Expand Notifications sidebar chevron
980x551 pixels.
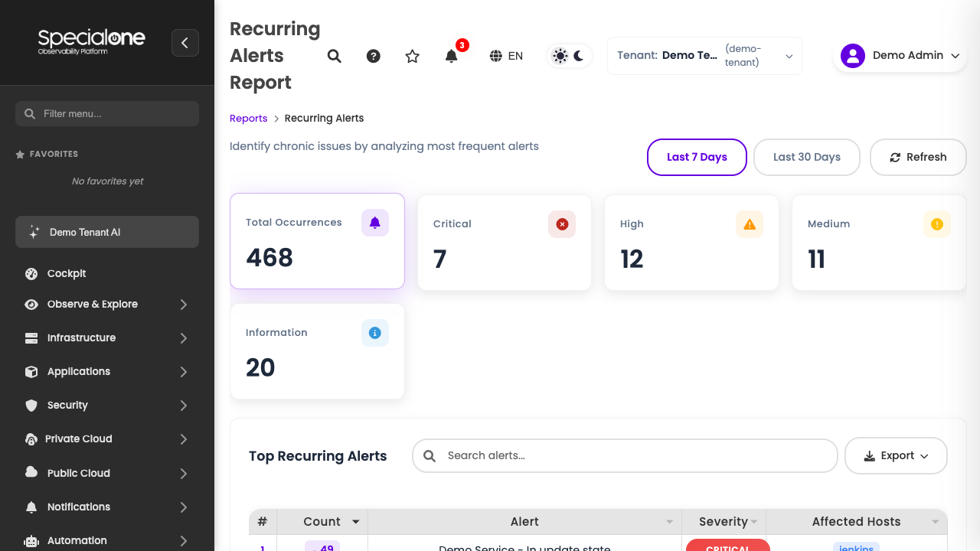pos(184,507)
